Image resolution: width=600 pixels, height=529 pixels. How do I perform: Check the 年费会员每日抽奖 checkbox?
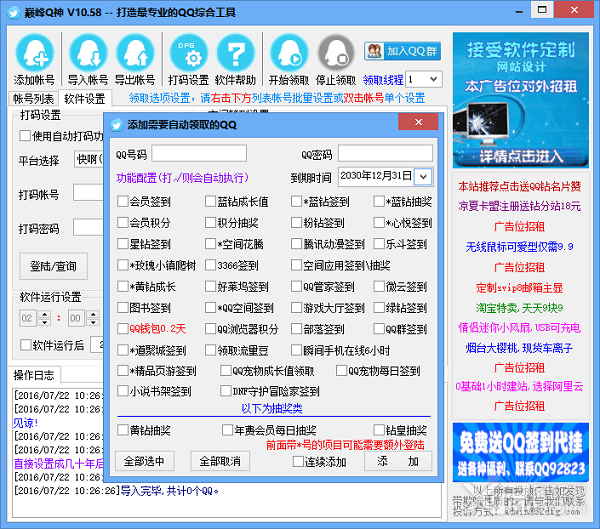point(227,430)
